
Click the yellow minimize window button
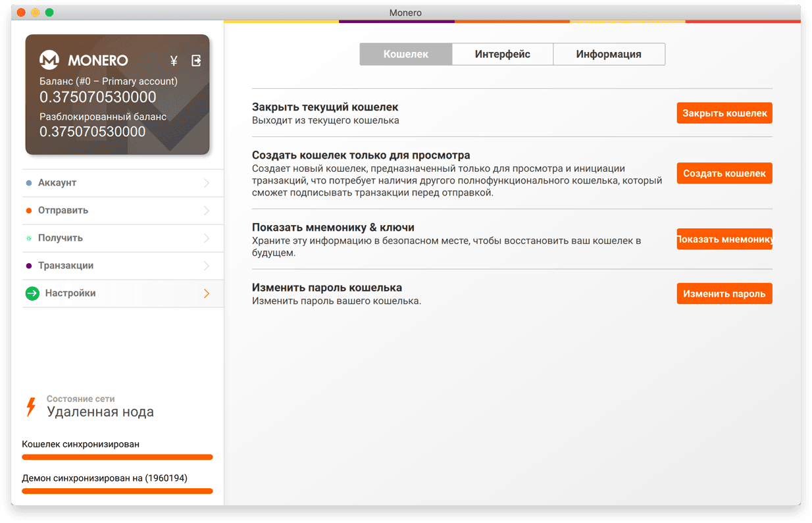click(x=36, y=12)
